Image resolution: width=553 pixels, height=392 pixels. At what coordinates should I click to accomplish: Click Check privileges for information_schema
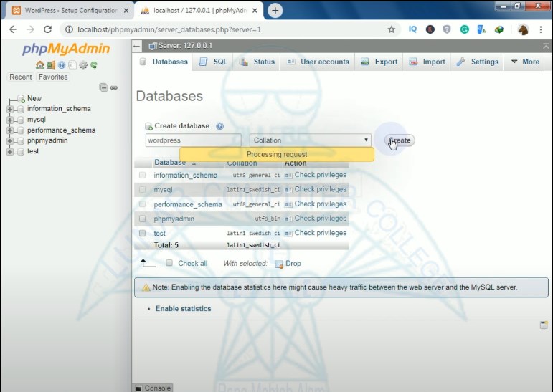pos(320,175)
